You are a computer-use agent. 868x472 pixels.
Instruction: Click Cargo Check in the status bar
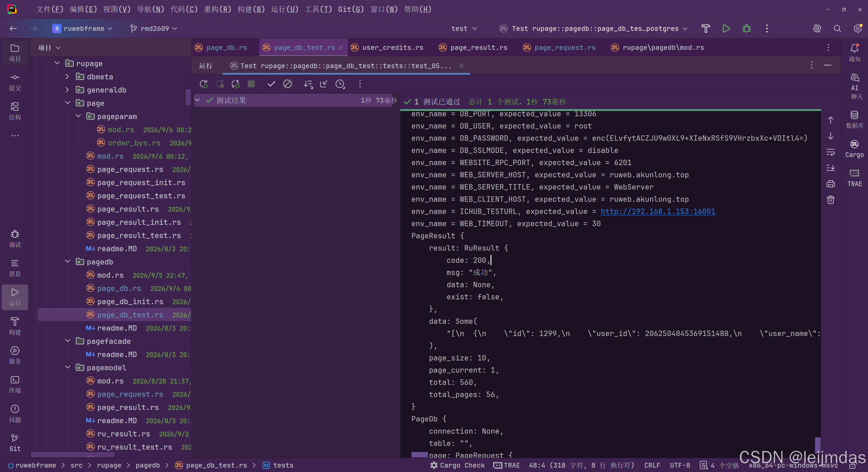tap(457, 465)
